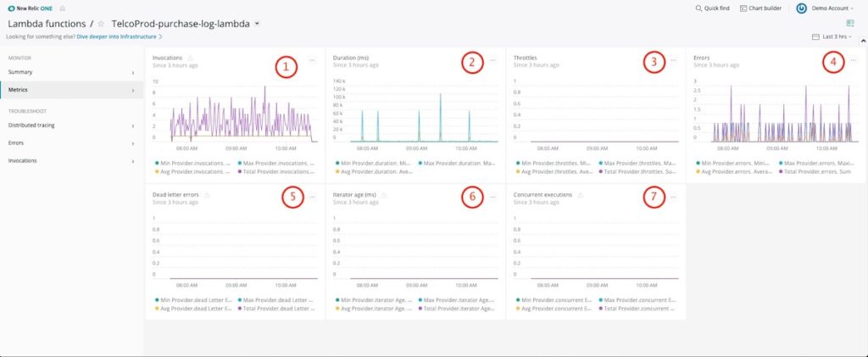Open Errors chart options menu
Image resolution: width=868 pixels, height=357 pixels.
click(x=854, y=60)
